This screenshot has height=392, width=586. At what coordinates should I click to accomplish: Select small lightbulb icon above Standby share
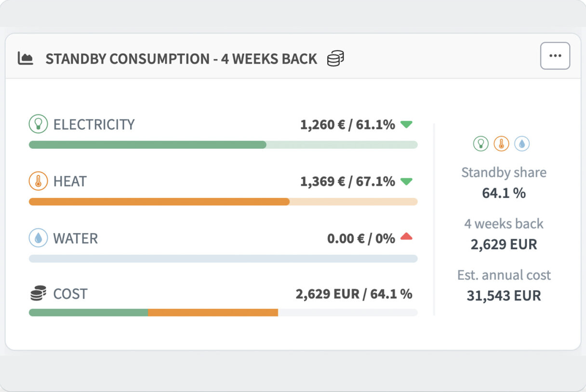coord(480,144)
